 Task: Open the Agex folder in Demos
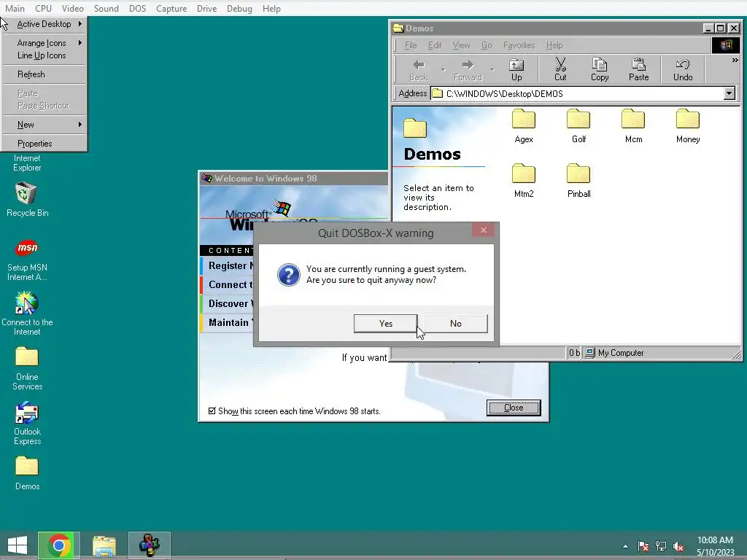[524, 125]
